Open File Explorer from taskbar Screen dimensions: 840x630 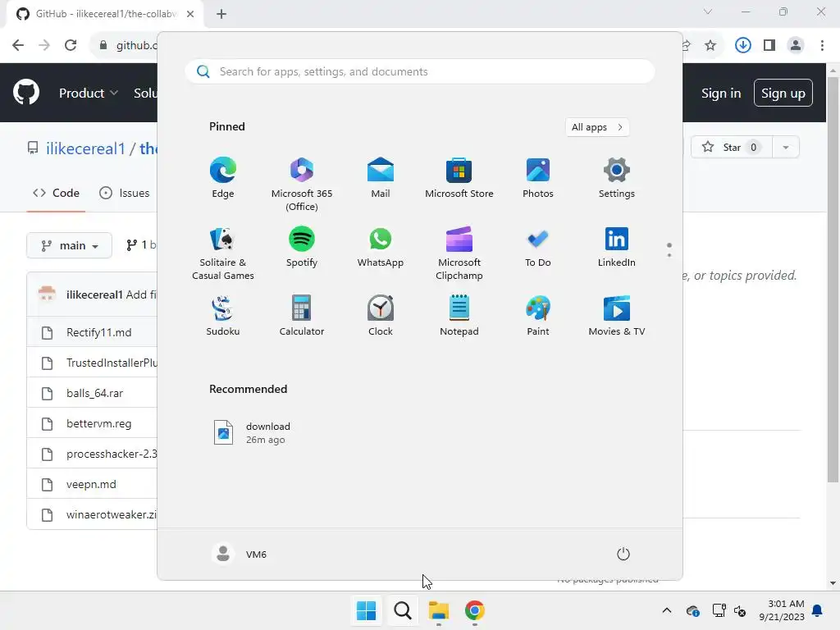[x=439, y=610]
